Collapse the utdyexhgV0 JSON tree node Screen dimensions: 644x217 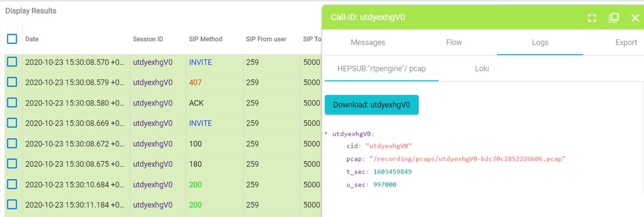click(327, 133)
